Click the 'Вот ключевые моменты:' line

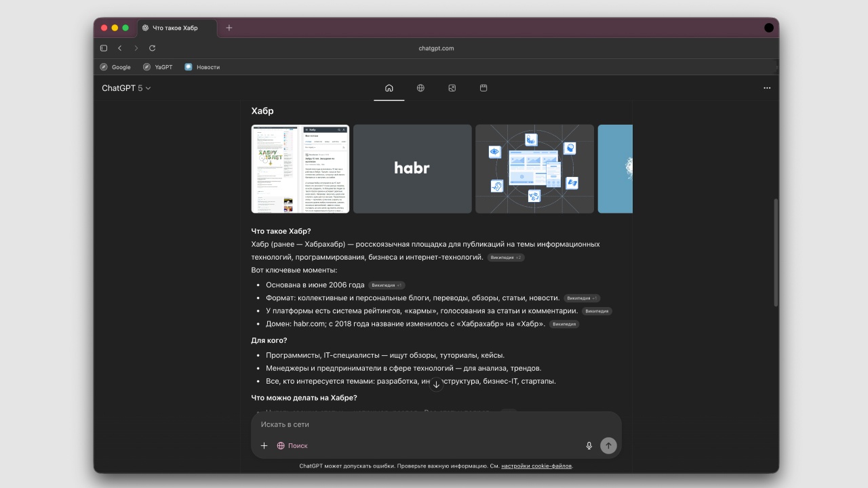pos(294,270)
